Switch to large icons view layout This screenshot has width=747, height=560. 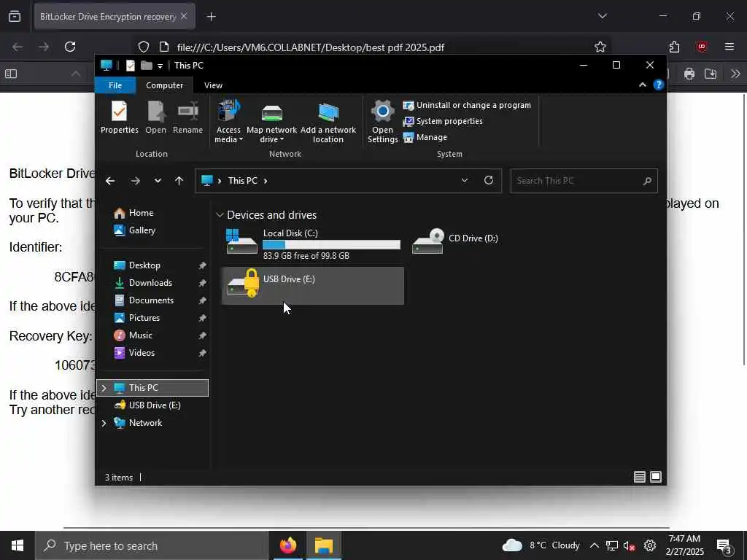coord(656,477)
